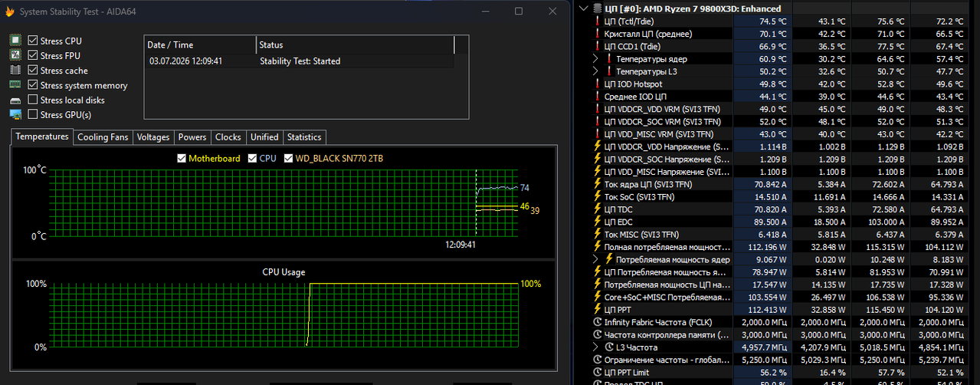980x385 pixels.
Task: Click the Date / Time column header
Action: (x=200, y=44)
